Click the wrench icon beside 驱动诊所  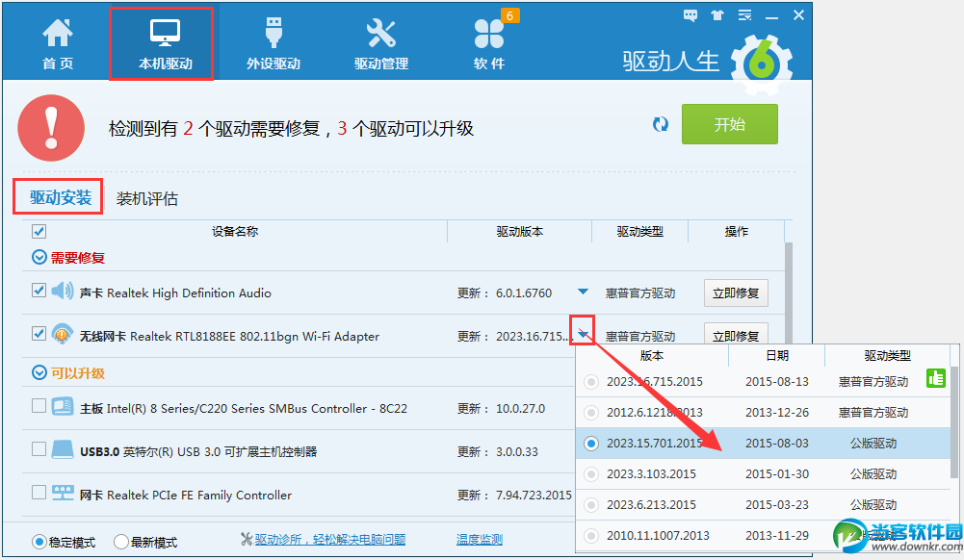[x=247, y=539]
